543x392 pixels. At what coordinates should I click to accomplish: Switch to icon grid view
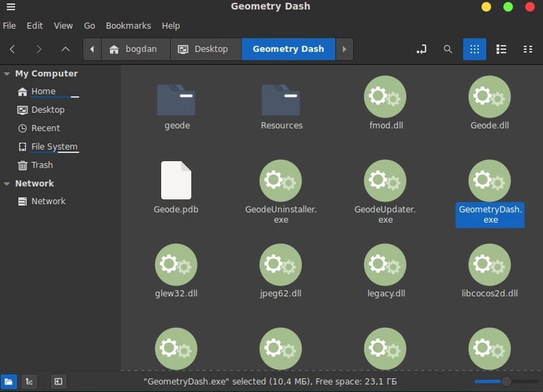[x=475, y=49]
